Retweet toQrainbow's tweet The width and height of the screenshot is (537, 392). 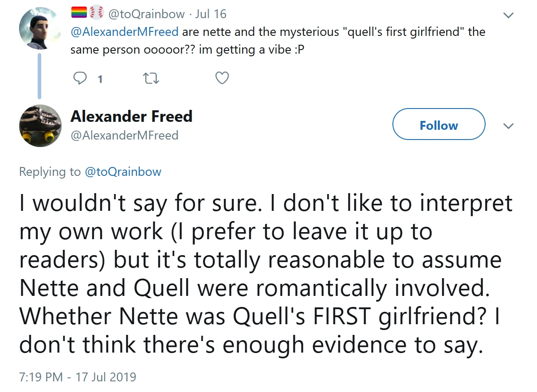point(151,78)
